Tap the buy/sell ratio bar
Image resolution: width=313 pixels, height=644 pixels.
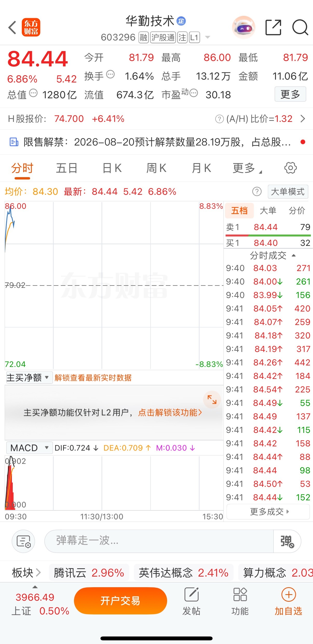tap(268, 235)
